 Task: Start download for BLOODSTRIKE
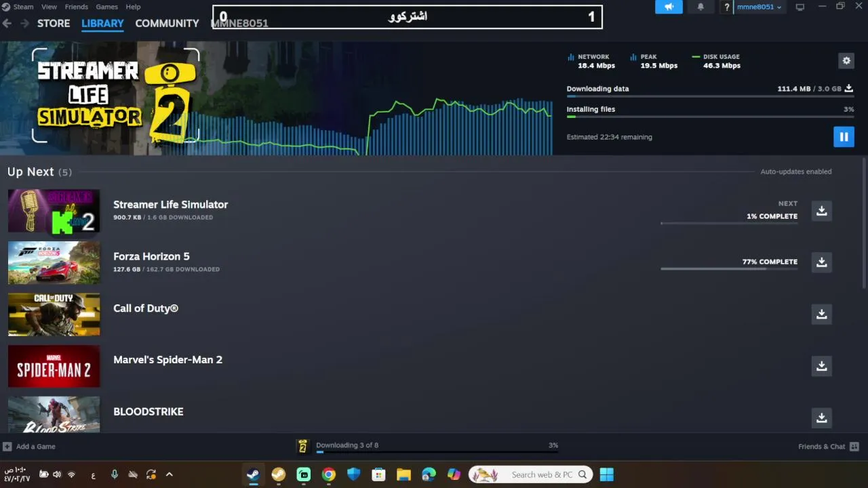[821, 418]
